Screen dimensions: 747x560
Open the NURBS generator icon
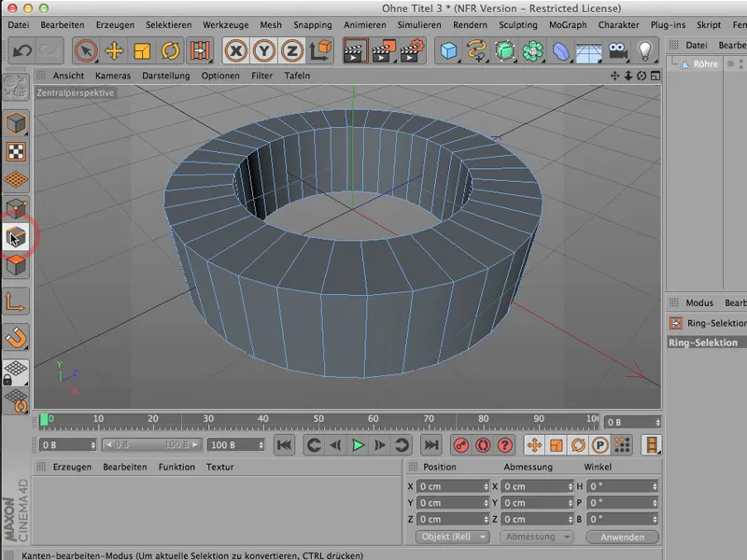[x=505, y=50]
